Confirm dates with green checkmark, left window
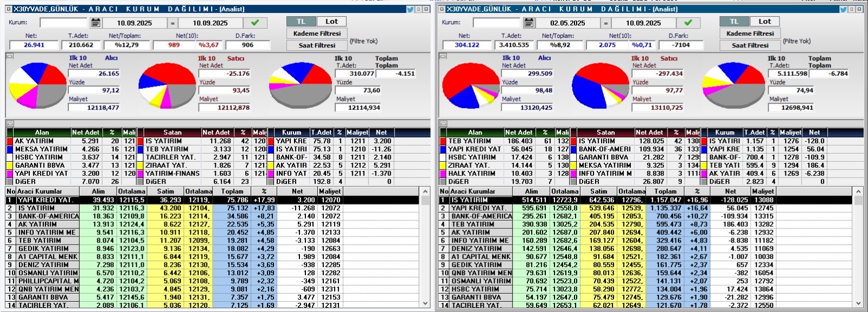Screen dimensions: 868x312 click(x=255, y=23)
